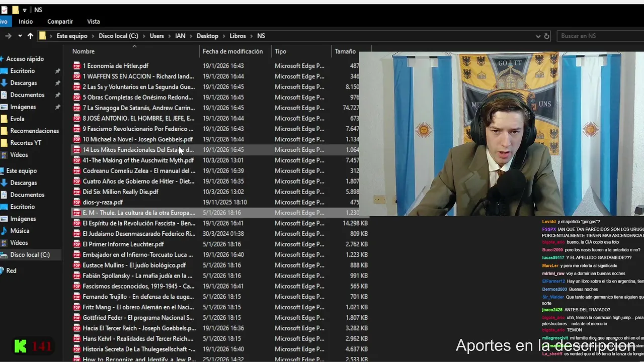Screen dimensions: 644x362
Task: Open address bar history dropdown
Action: click(538, 36)
